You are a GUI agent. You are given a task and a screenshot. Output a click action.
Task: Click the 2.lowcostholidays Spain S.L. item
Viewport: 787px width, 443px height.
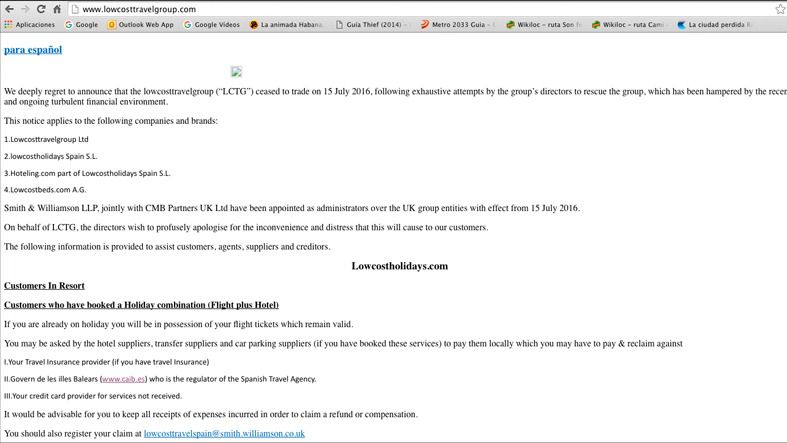[x=51, y=157]
